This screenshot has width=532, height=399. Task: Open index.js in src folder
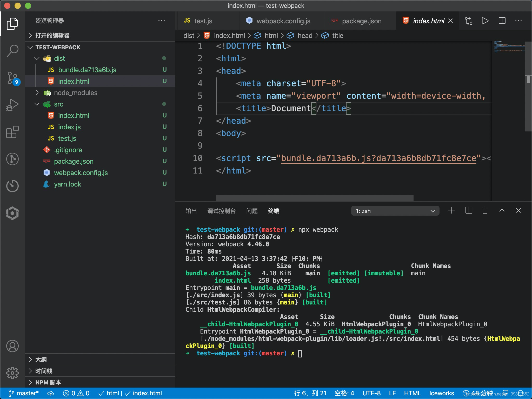100,127
